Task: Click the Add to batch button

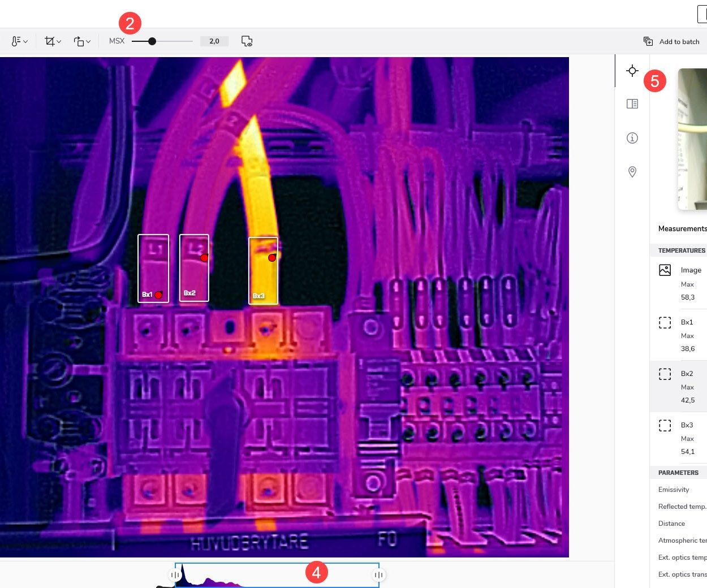Action: (672, 41)
